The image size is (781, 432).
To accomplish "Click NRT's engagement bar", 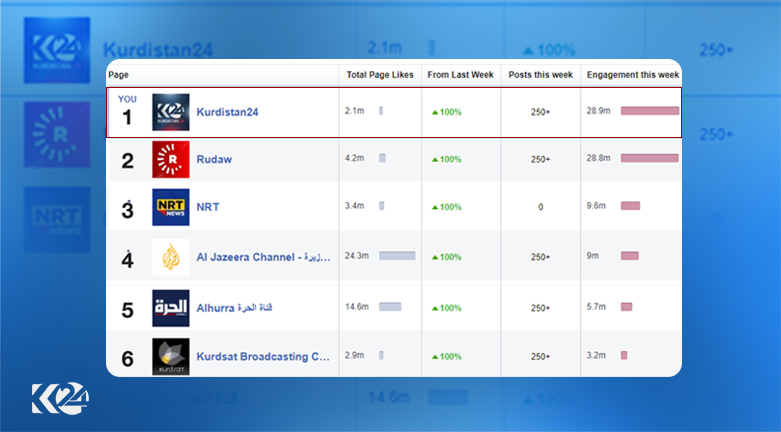I will click(x=630, y=205).
